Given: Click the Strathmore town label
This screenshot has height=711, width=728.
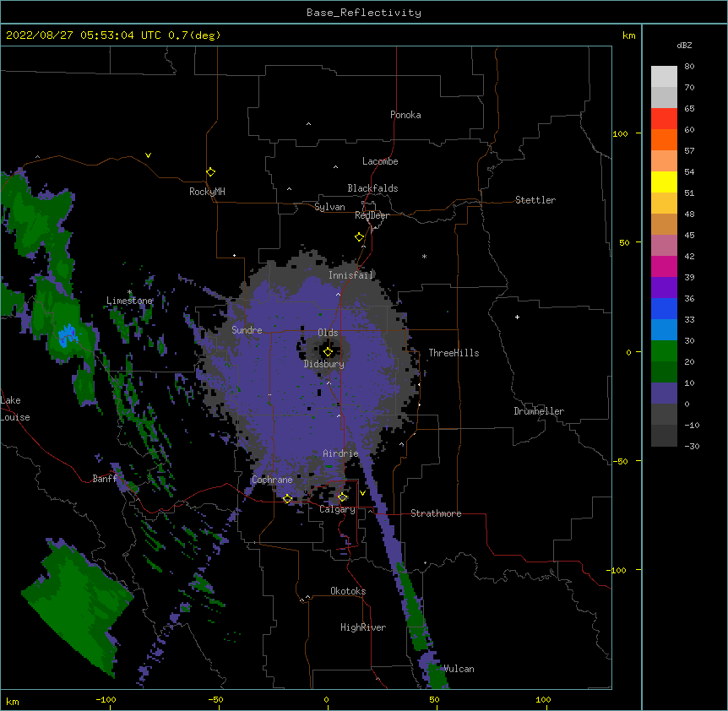Looking at the screenshot, I should pyautogui.click(x=436, y=513).
